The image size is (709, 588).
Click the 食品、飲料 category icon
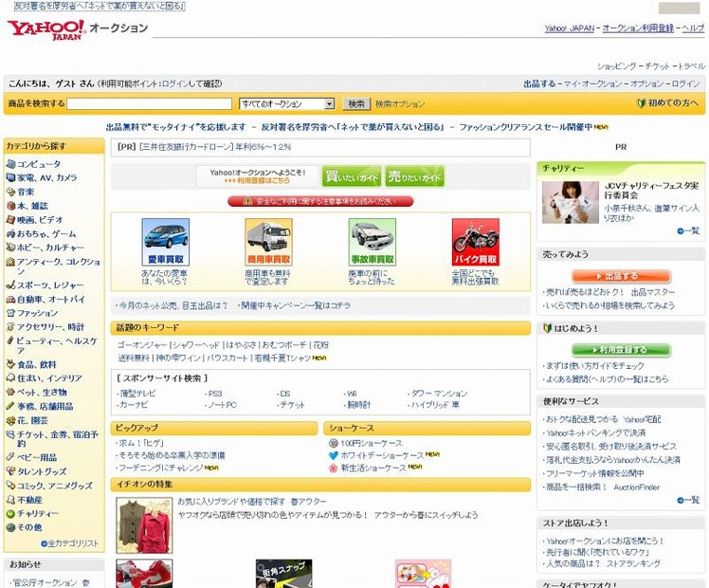click(10, 364)
